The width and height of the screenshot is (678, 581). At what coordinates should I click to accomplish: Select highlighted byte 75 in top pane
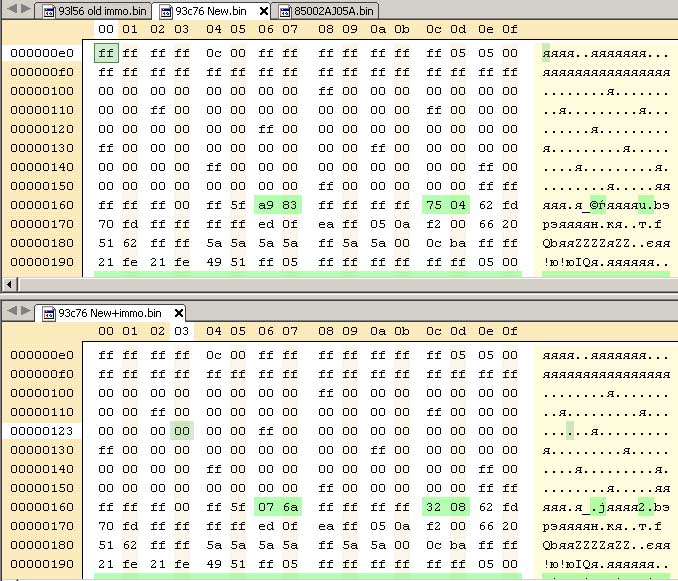pyautogui.click(x=434, y=205)
